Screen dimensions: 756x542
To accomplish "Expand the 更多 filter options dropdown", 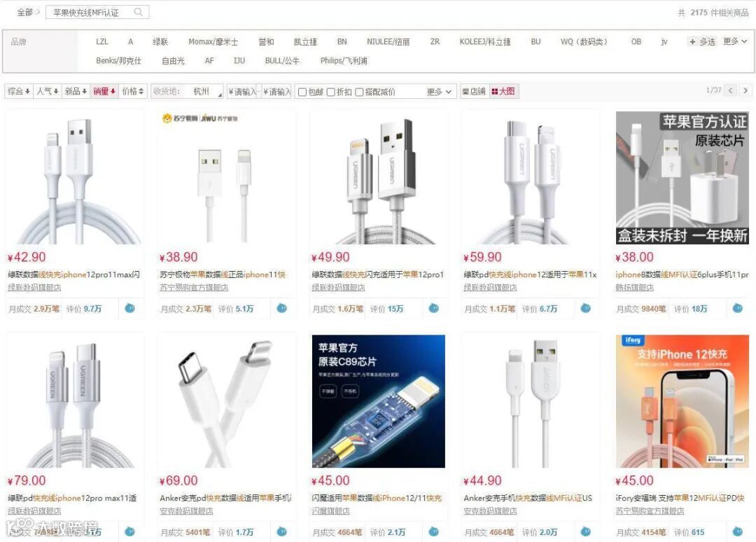I will (439, 92).
